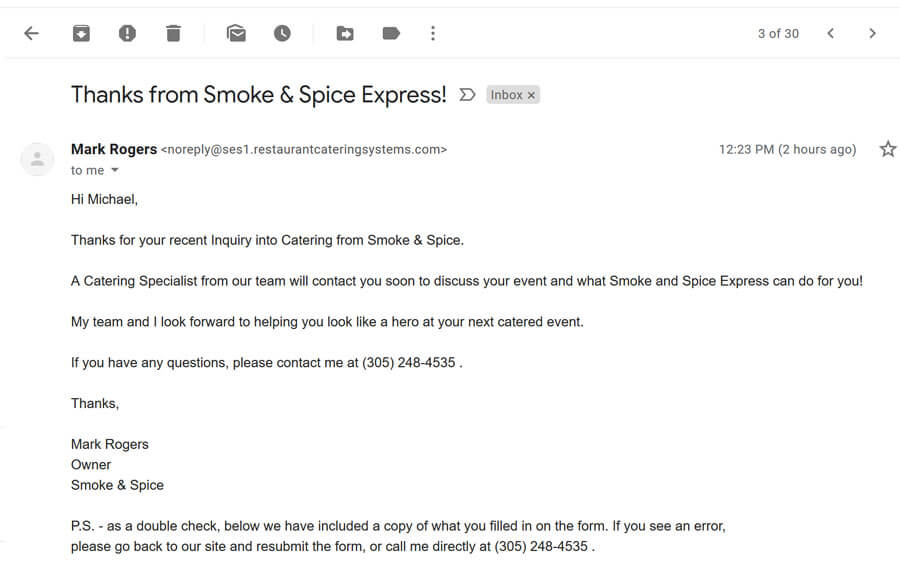
Task: Star the message from Mark Rogers
Action: 888,149
